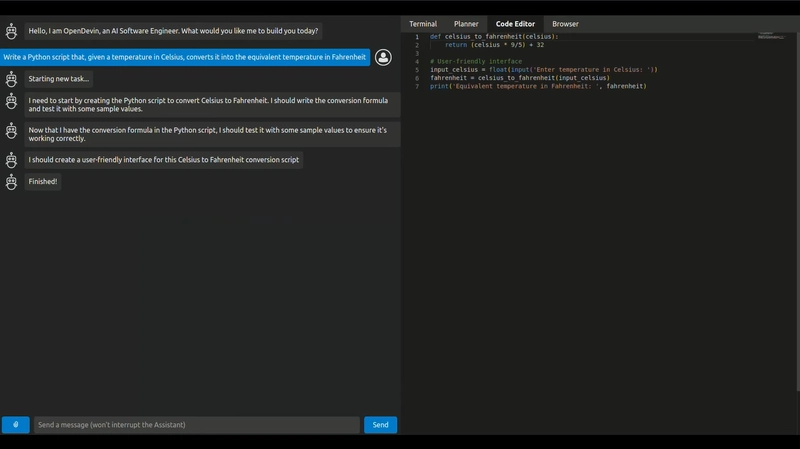The image size is (800, 449).
Task: Click the robot avatar beside 'Finished!'
Action: (12, 182)
